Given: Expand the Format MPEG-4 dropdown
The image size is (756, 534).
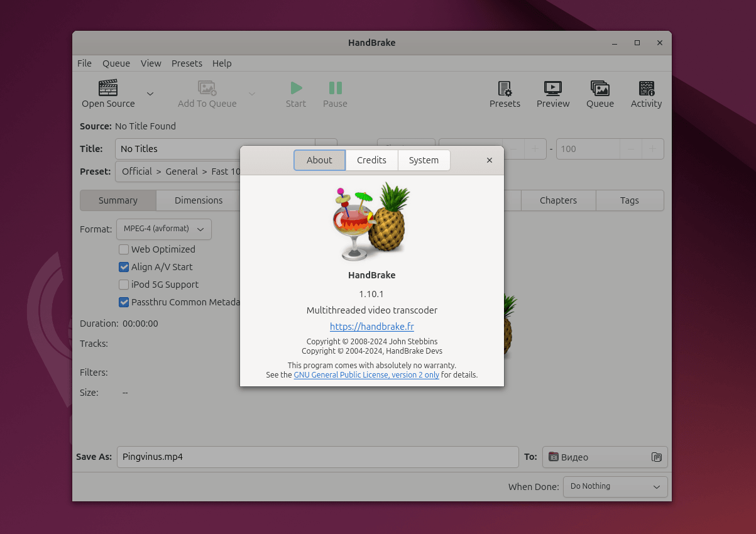Looking at the screenshot, I should tap(164, 229).
